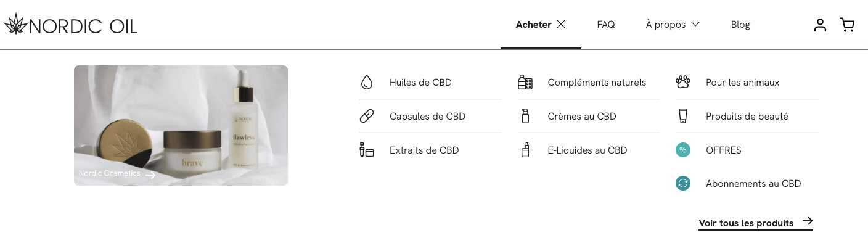Click the Nordic Cosmetics arrow
The height and width of the screenshot is (243, 868).
tap(150, 175)
